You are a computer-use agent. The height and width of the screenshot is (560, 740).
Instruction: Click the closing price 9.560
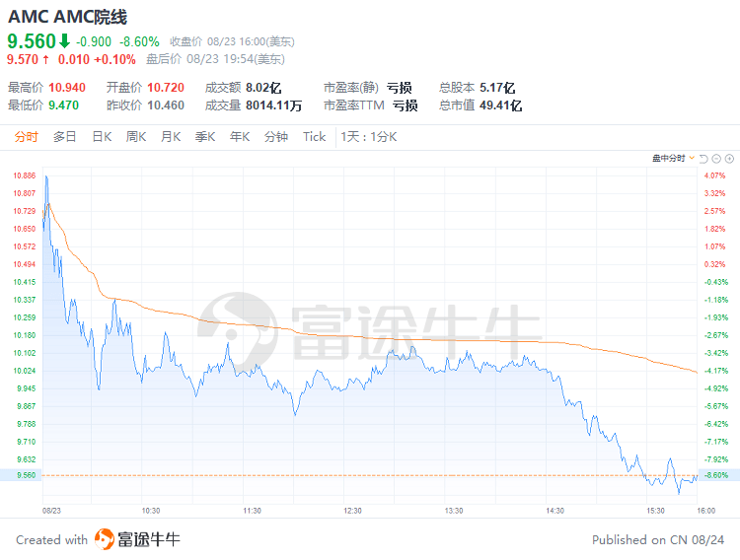[x=32, y=41]
